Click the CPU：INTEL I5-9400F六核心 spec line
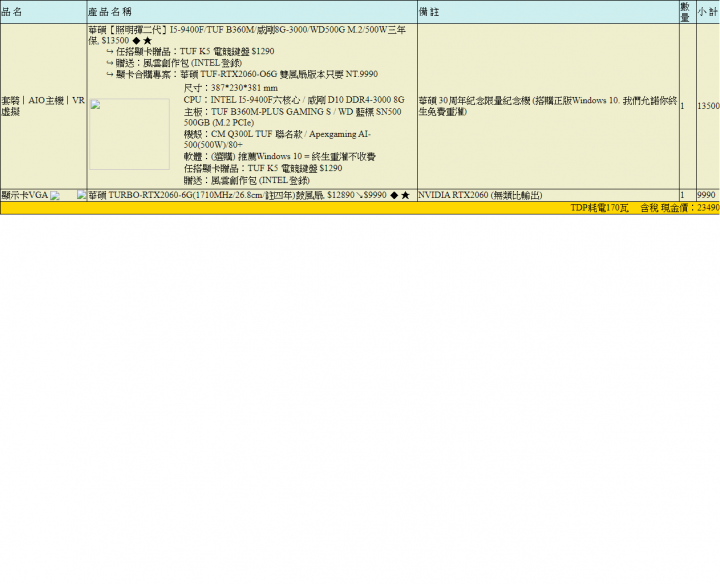720x584 pixels. [x=294, y=100]
